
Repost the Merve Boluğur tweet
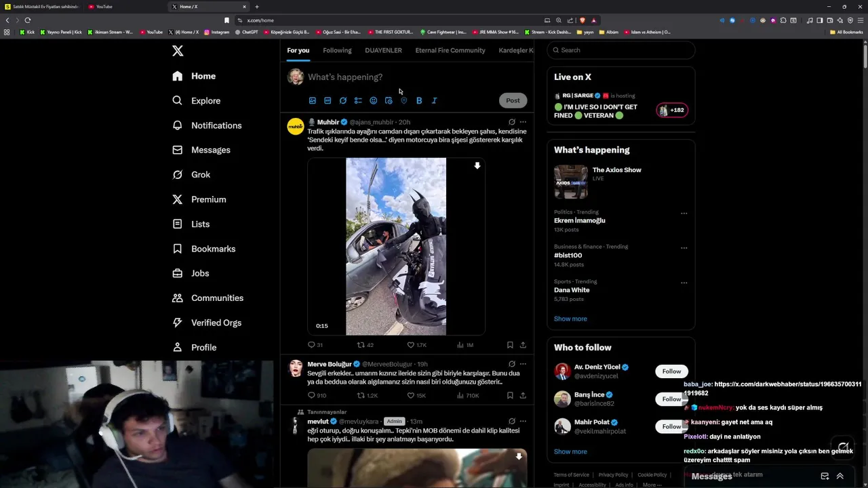367,395
